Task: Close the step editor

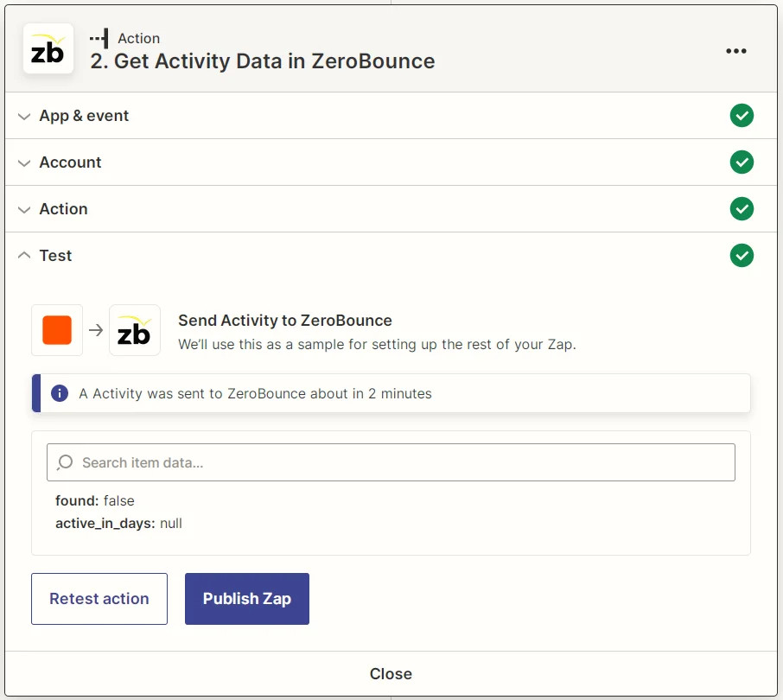Action: (391, 673)
